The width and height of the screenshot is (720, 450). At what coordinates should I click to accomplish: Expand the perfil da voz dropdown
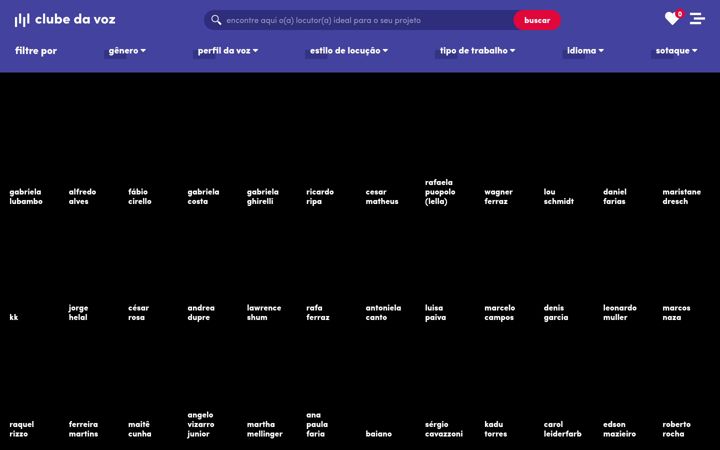click(228, 51)
